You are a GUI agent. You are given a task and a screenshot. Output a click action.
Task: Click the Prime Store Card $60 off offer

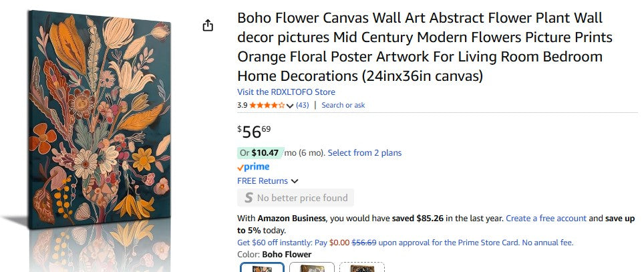[405, 243]
